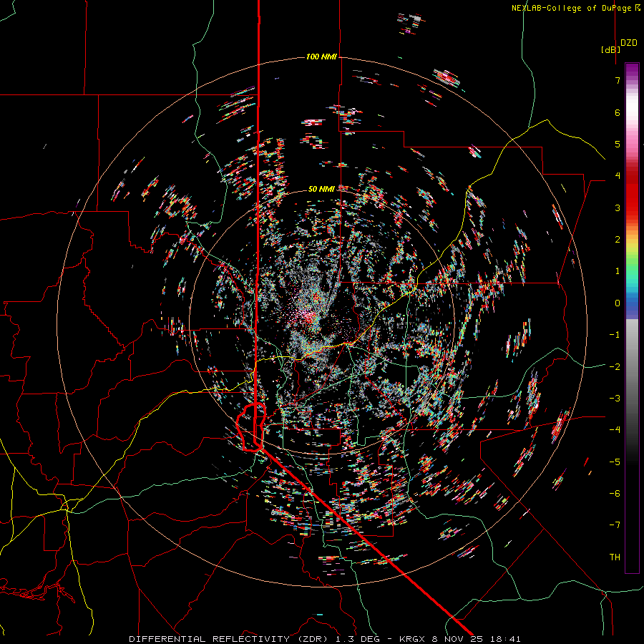Click the -7 value on the color scale
The image size is (644, 644).
click(x=615, y=525)
